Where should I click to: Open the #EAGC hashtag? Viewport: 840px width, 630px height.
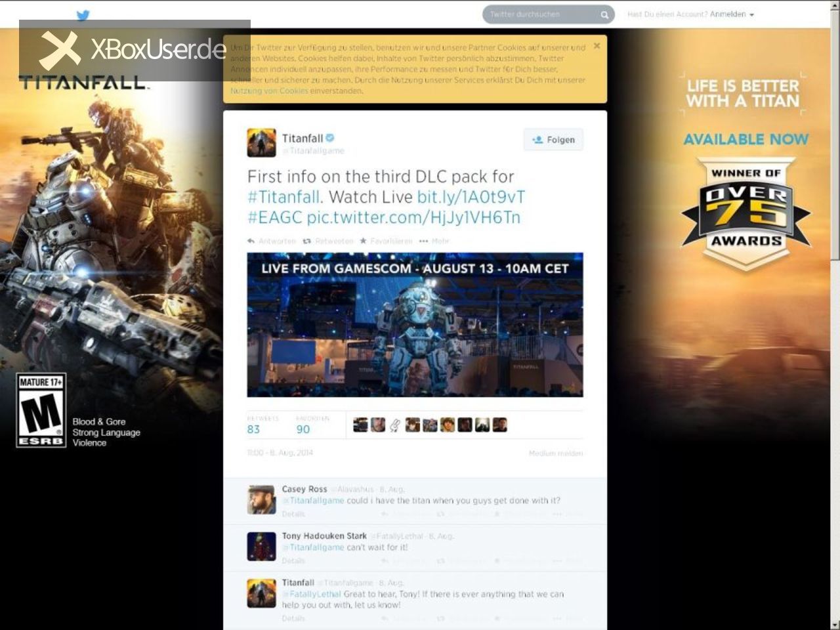pyautogui.click(x=275, y=217)
